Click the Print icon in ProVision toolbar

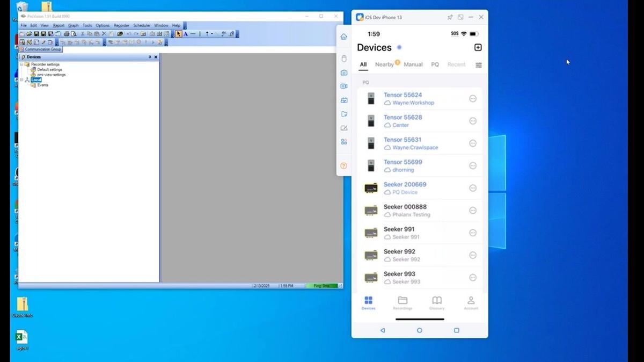[67, 34]
